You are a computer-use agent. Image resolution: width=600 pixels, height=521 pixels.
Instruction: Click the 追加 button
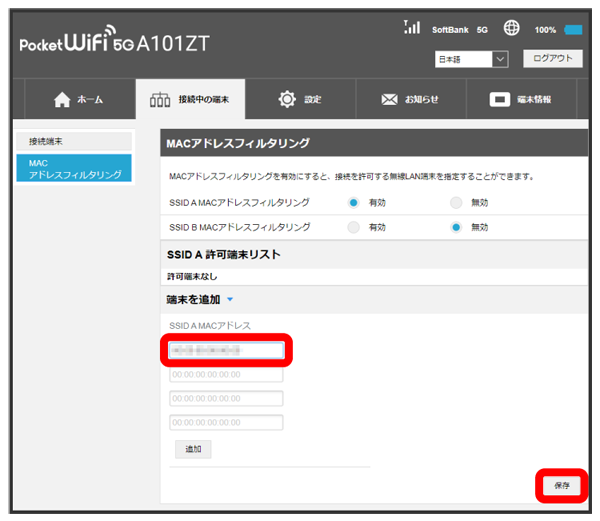point(192,449)
